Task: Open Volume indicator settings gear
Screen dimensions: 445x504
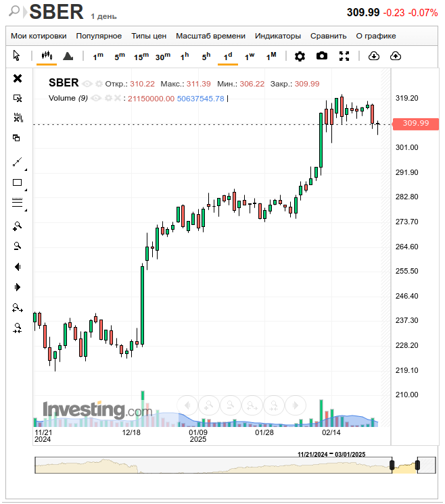Action: [x=108, y=98]
